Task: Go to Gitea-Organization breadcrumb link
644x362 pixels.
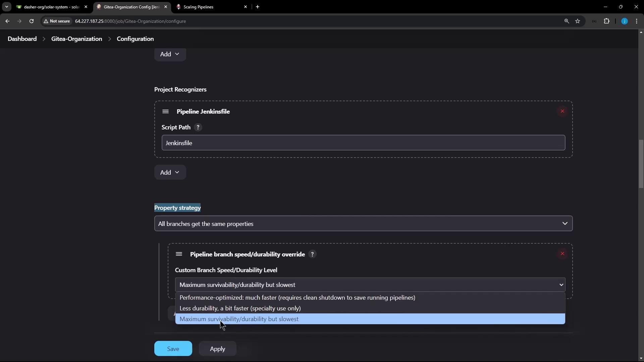Action: pos(76,39)
